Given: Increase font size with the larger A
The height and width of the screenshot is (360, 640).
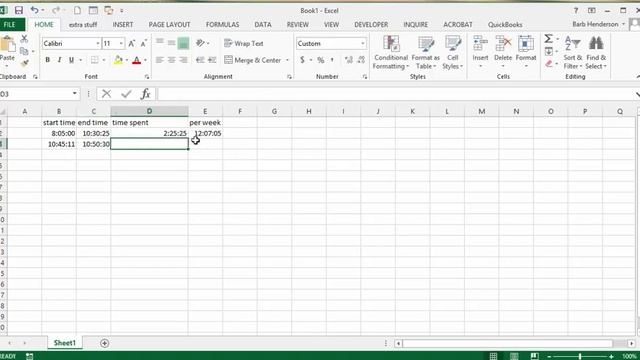Looking at the screenshot, I should coord(131,43).
